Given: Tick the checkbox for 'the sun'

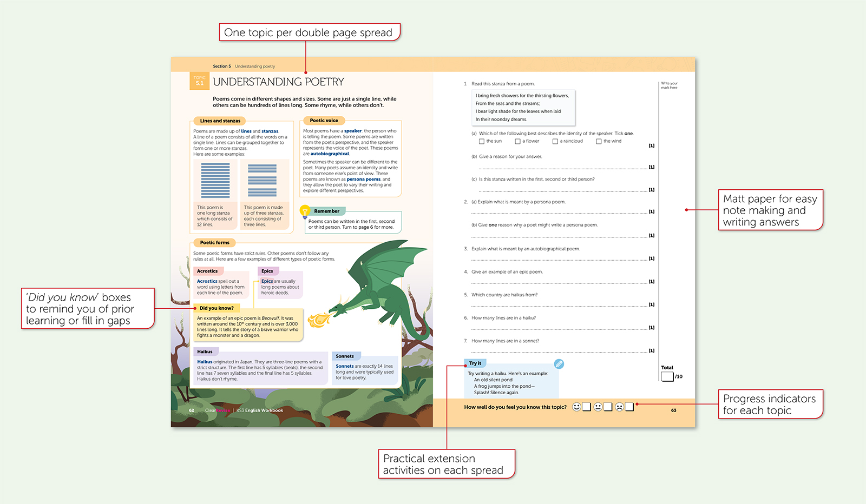Looking at the screenshot, I should [481, 141].
